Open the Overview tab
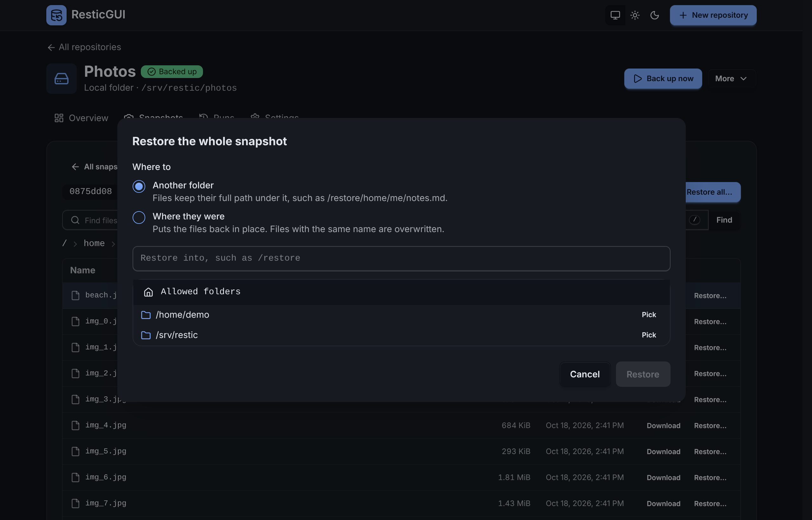 82,118
